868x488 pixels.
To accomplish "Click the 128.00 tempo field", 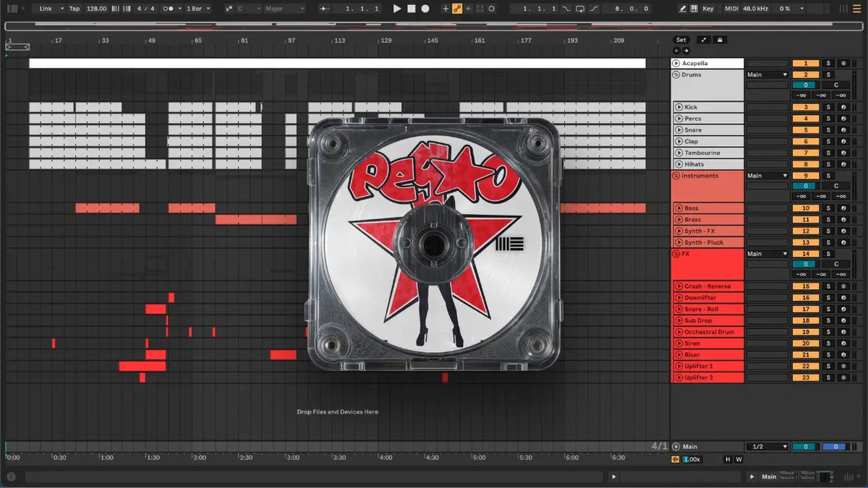I will click(96, 9).
